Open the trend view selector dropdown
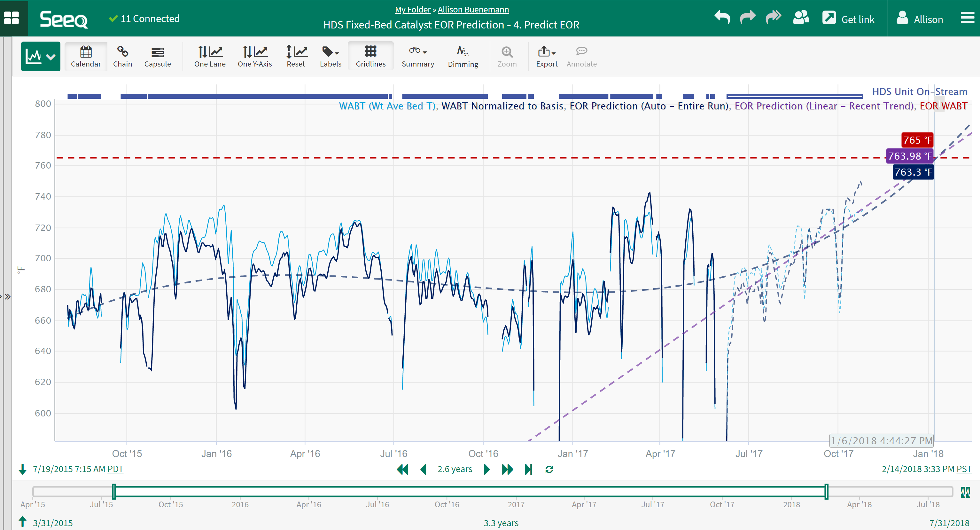Image resolution: width=980 pixels, height=530 pixels. [x=40, y=57]
